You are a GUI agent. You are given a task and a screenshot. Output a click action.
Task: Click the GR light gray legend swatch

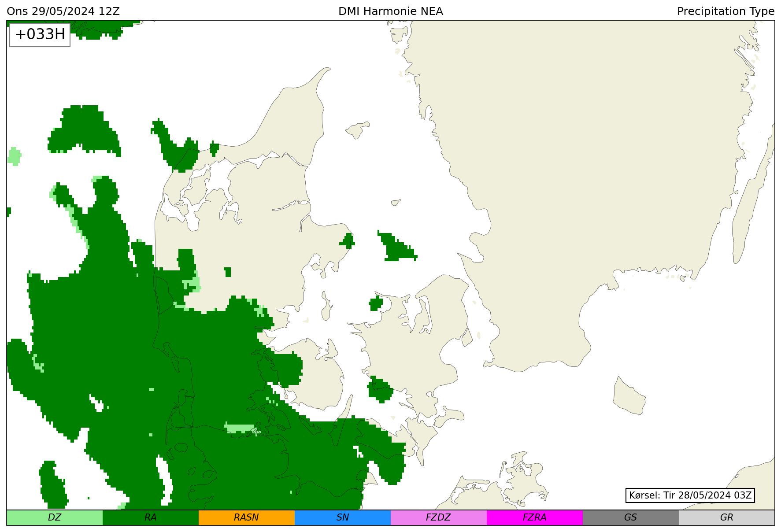click(727, 517)
